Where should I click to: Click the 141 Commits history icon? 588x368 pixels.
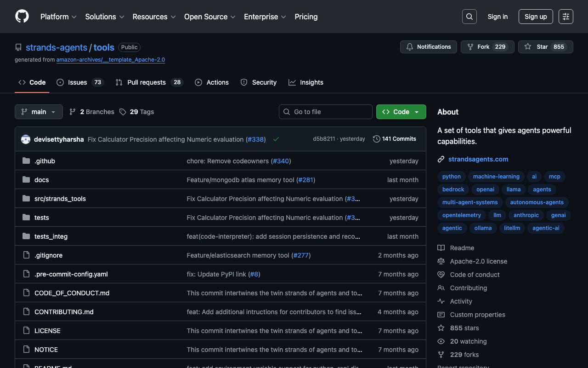pos(377,139)
